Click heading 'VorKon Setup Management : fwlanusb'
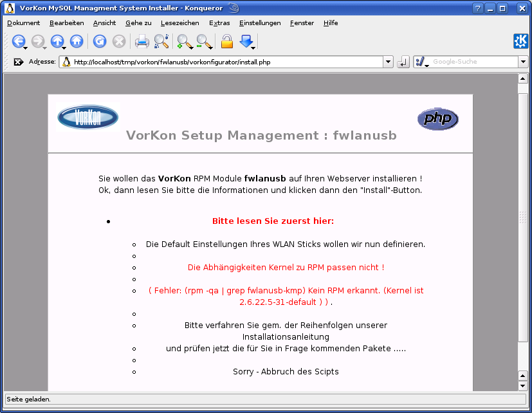Screen dimensions: 532x413 pyautogui.click(x=261, y=135)
